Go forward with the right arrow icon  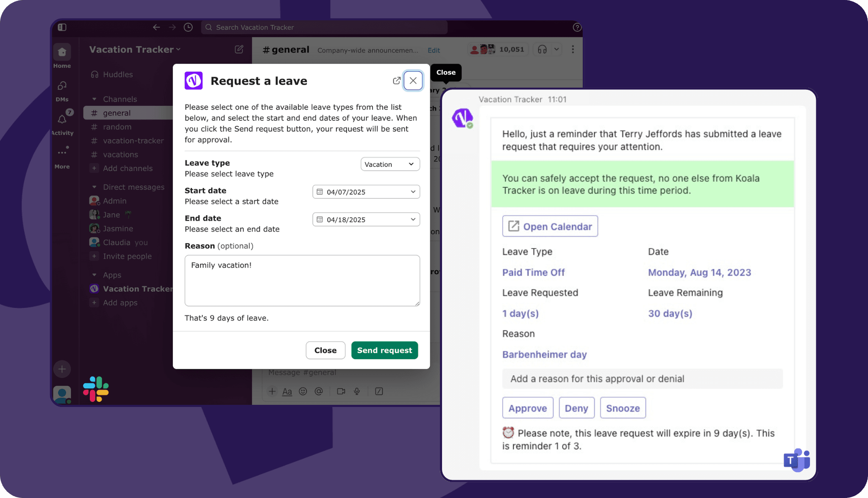point(172,27)
